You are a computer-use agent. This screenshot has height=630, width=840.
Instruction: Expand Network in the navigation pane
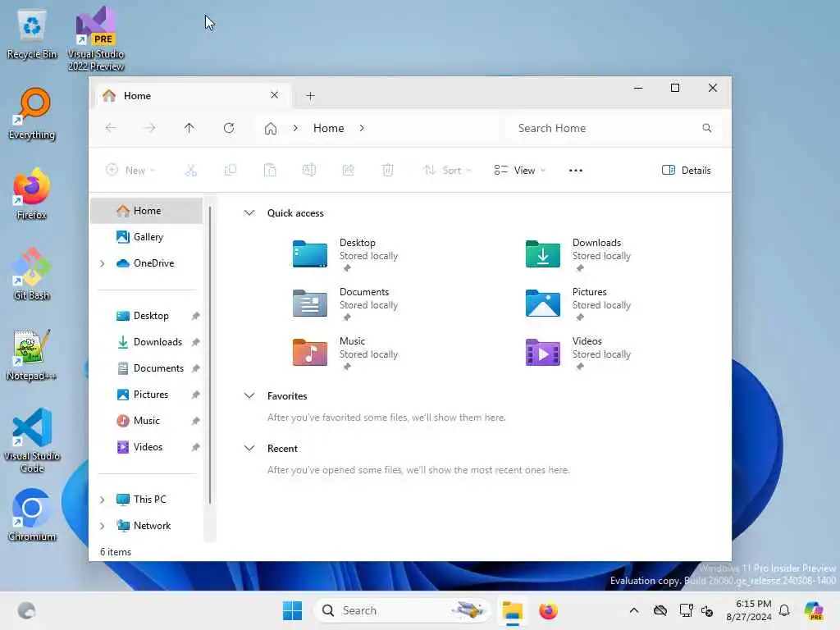[x=103, y=526]
